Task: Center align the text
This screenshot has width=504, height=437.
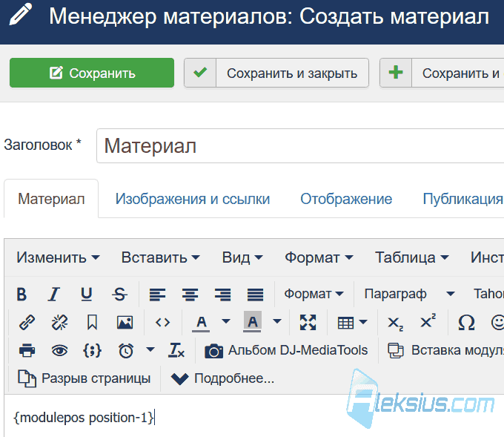Action: coord(190,294)
